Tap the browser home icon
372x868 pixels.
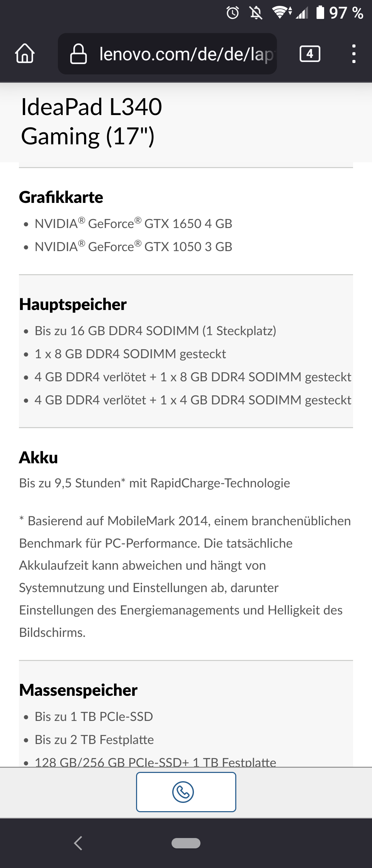point(25,54)
